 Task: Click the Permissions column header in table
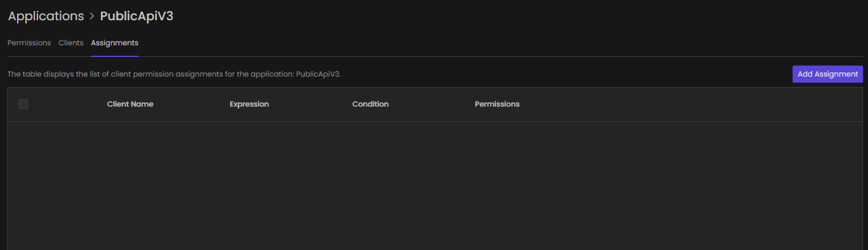(497, 104)
